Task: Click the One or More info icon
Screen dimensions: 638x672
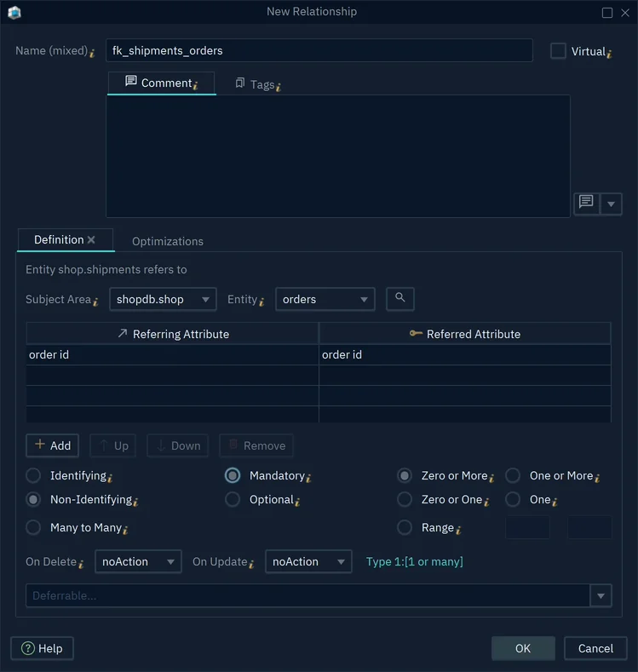Action: click(597, 478)
